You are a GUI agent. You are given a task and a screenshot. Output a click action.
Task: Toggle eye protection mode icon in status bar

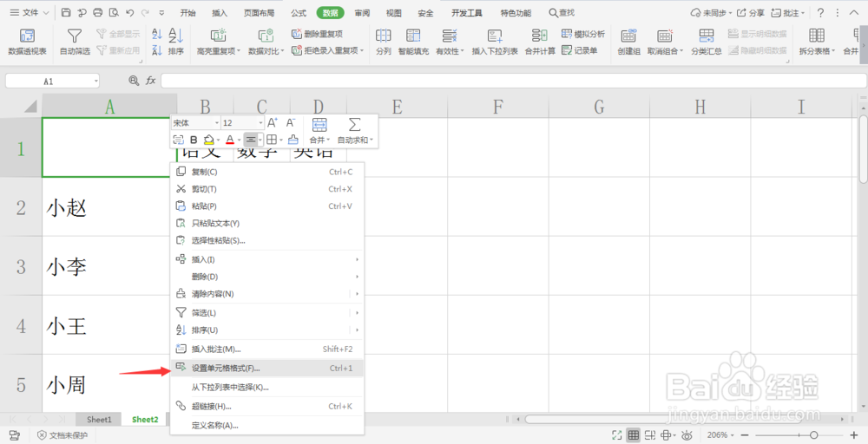click(687, 435)
